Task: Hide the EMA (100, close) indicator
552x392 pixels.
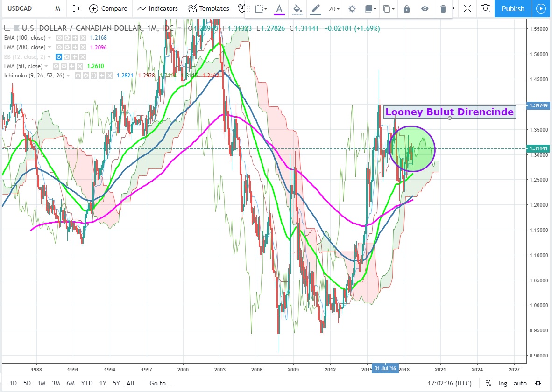Action: 59,37
